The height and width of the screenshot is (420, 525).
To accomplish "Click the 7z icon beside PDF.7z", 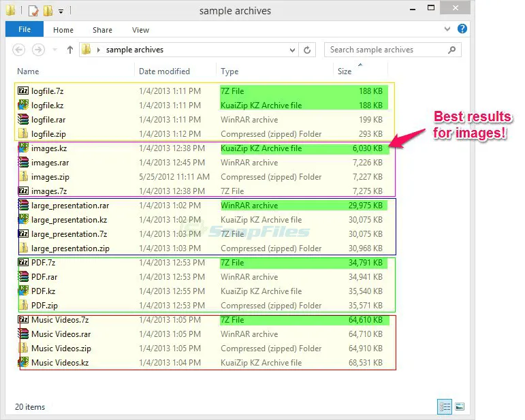I will coord(23,262).
